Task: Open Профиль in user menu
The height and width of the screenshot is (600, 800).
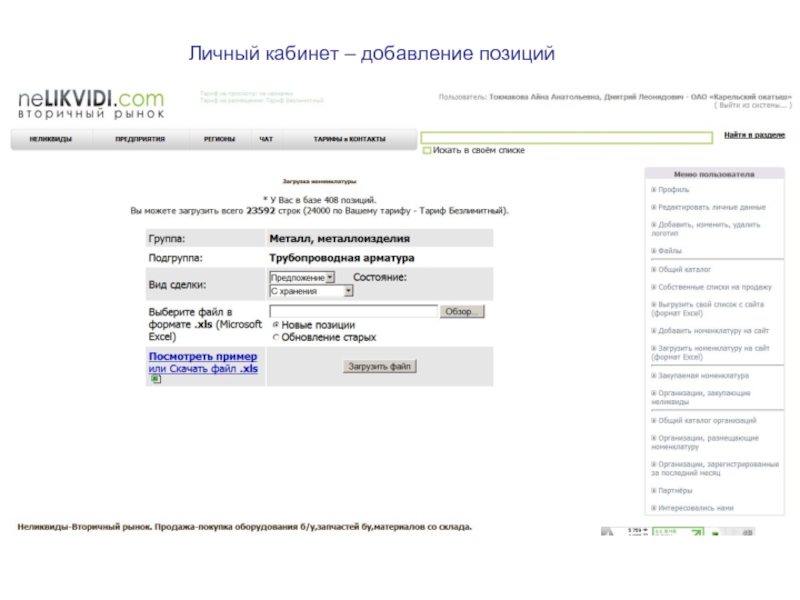Action: click(x=673, y=190)
